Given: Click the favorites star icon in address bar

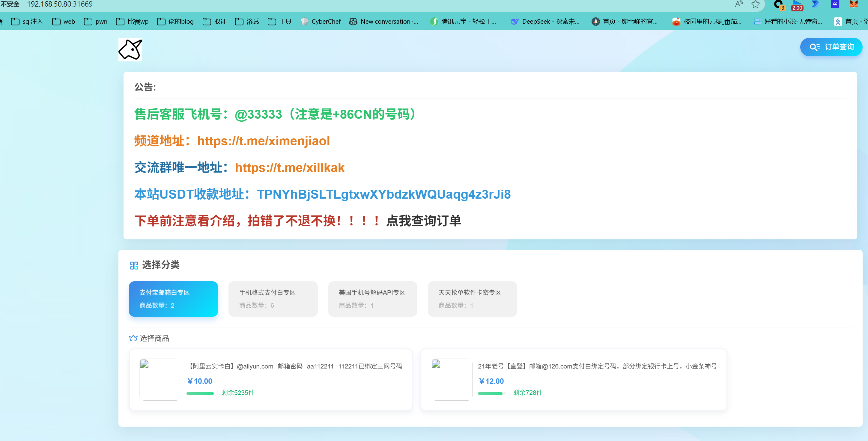Looking at the screenshot, I should pos(756,4).
